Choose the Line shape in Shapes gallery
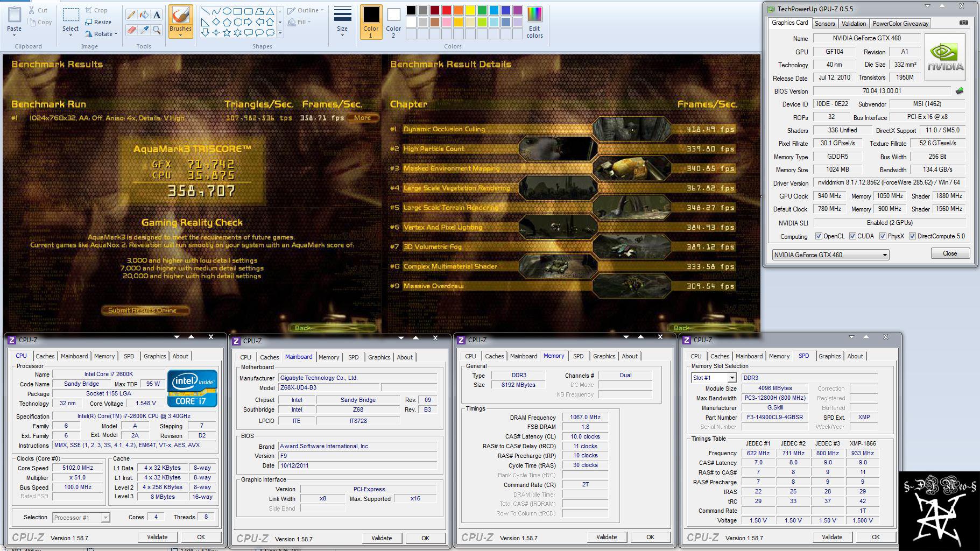980x551 pixels. click(205, 11)
